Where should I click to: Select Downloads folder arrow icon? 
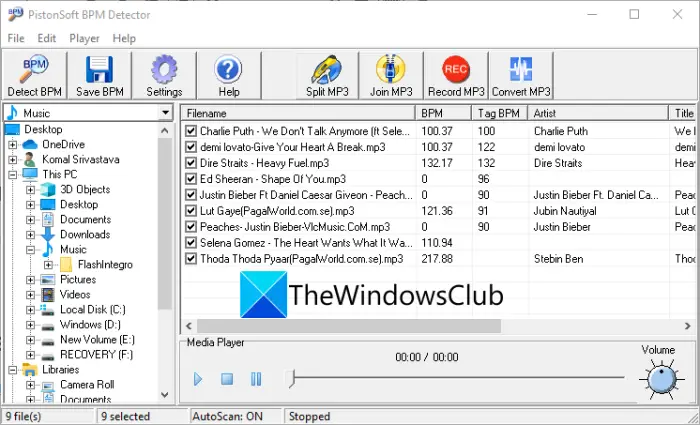coord(48,234)
